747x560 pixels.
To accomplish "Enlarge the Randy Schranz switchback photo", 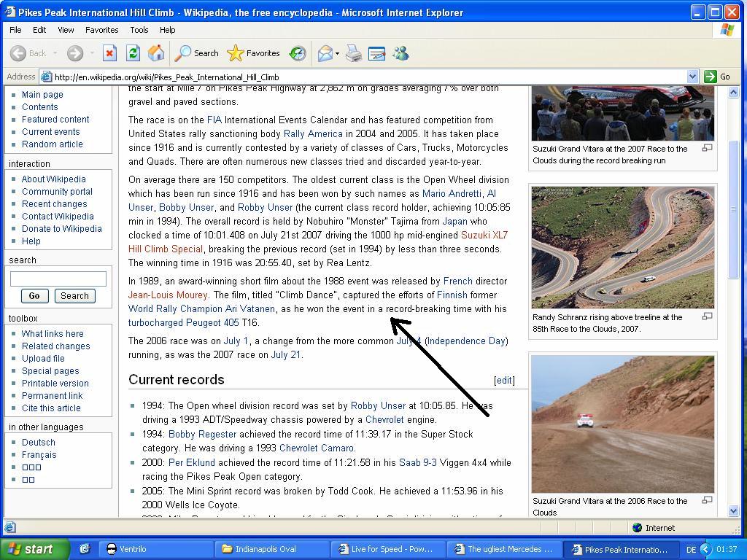I will point(623,247).
